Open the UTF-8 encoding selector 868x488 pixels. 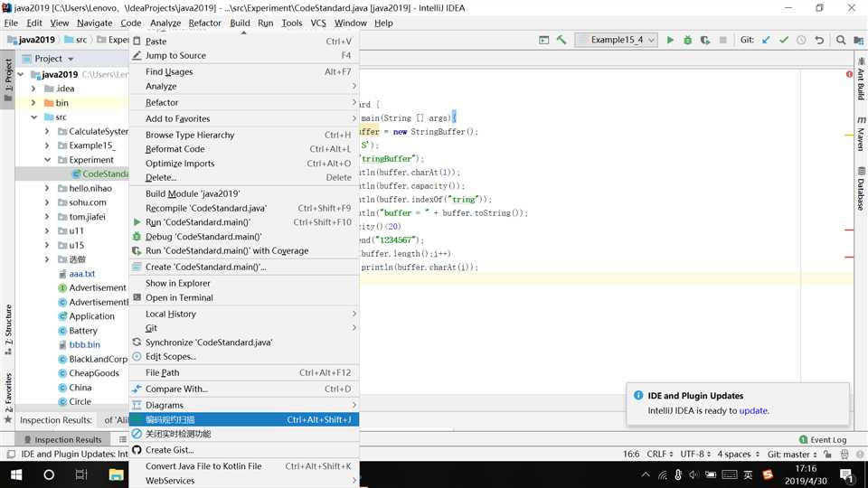pyautogui.click(x=695, y=455)
